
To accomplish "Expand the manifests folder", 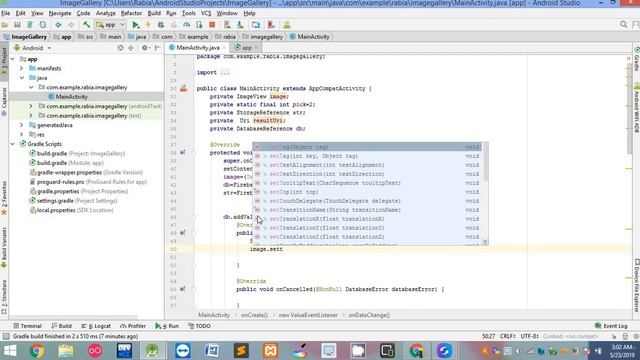I will click(22, 69).
